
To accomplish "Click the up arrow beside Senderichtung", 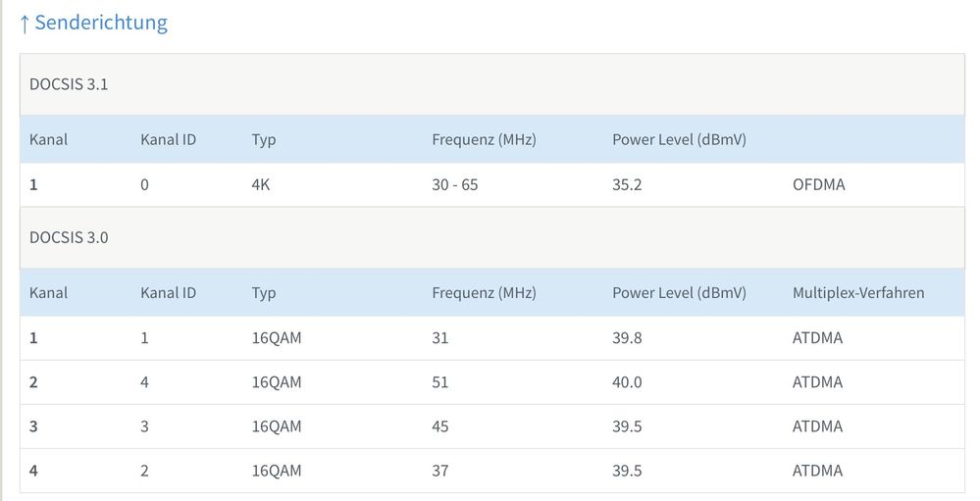I will click(x=25, y=24).
